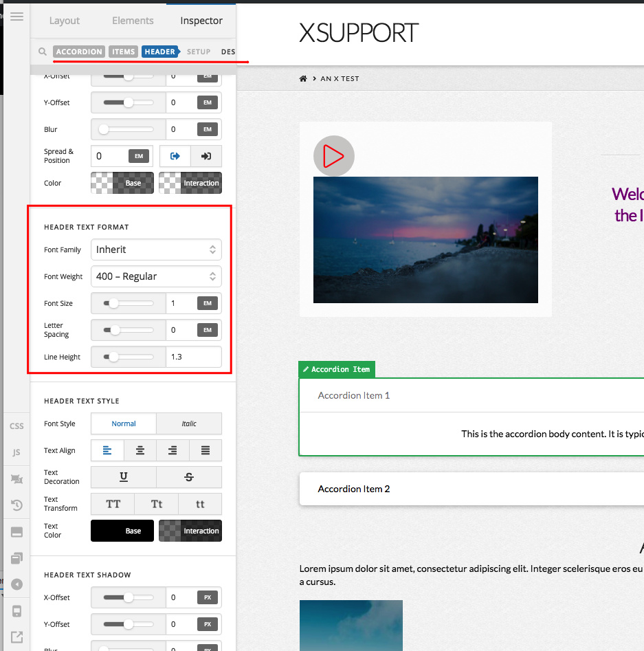Select inset box shadow position icon
This screenshot has width=644, height=651.
tap(206, 156)
